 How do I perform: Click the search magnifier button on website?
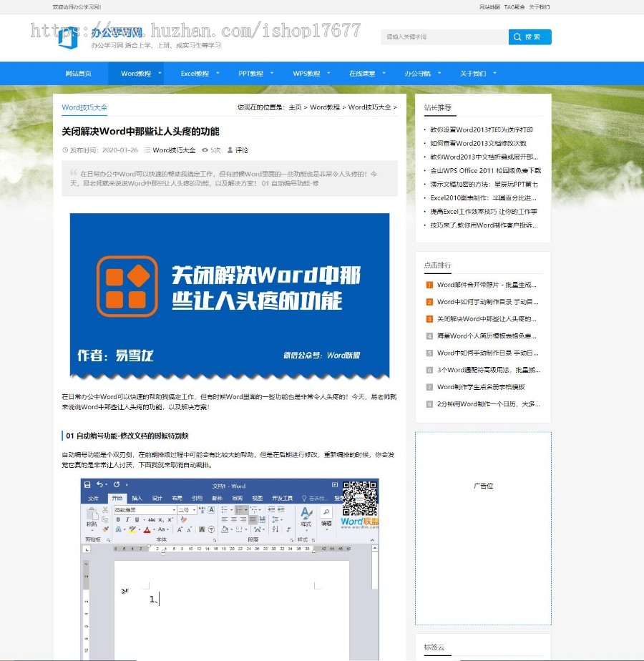point(530,36)
